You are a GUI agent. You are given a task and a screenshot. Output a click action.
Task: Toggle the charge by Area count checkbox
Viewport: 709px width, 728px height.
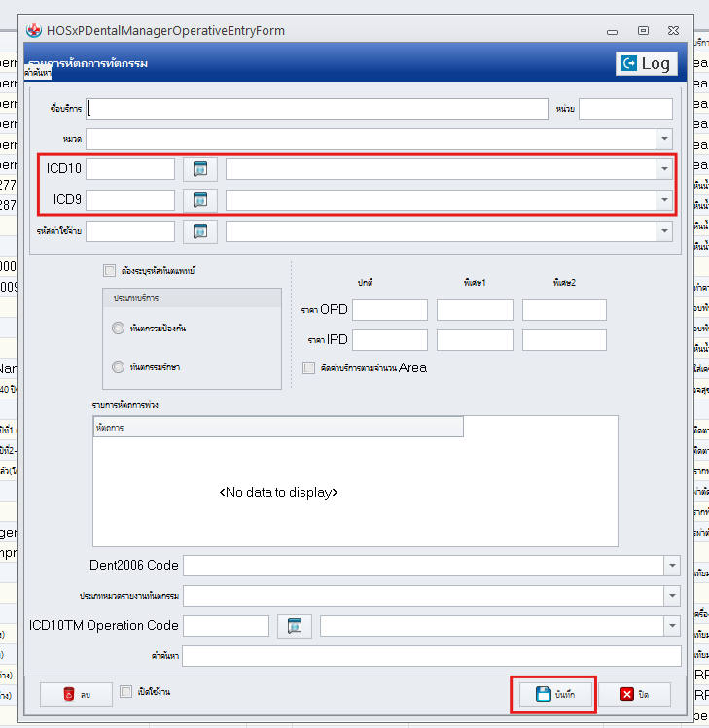click(x=308, y=368)
